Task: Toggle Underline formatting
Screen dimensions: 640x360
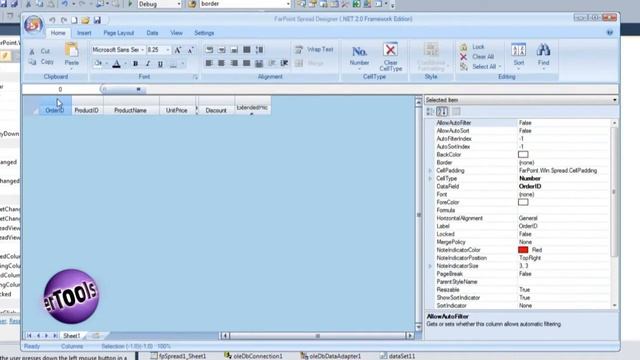Action: [x=160, y=64]
